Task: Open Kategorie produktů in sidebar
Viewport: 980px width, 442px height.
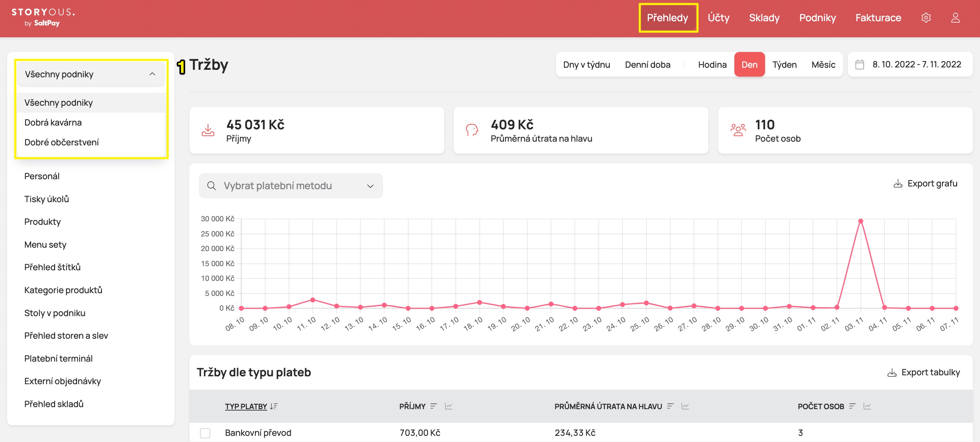Action: [63, 290]
